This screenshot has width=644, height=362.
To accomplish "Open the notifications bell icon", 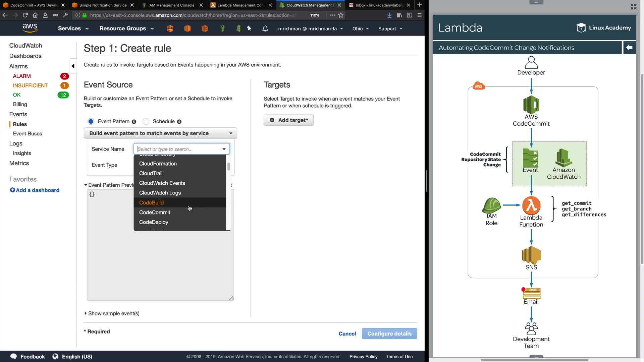I will pyautogui.click(x=265, y=28).
